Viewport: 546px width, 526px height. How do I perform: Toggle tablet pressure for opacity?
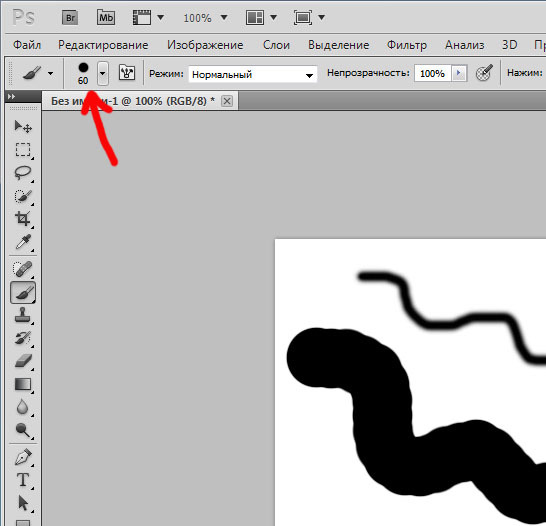click(484, 73)
